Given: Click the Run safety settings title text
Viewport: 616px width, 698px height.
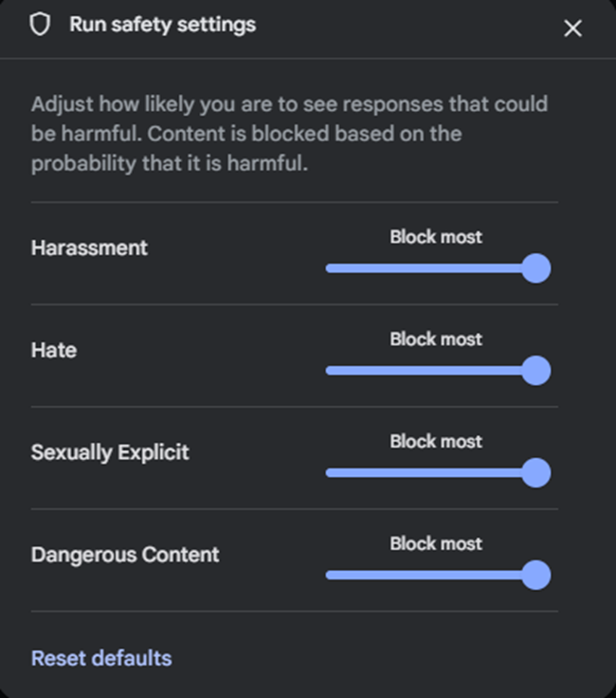Looking at the screenshot, I should click(162, 25).
